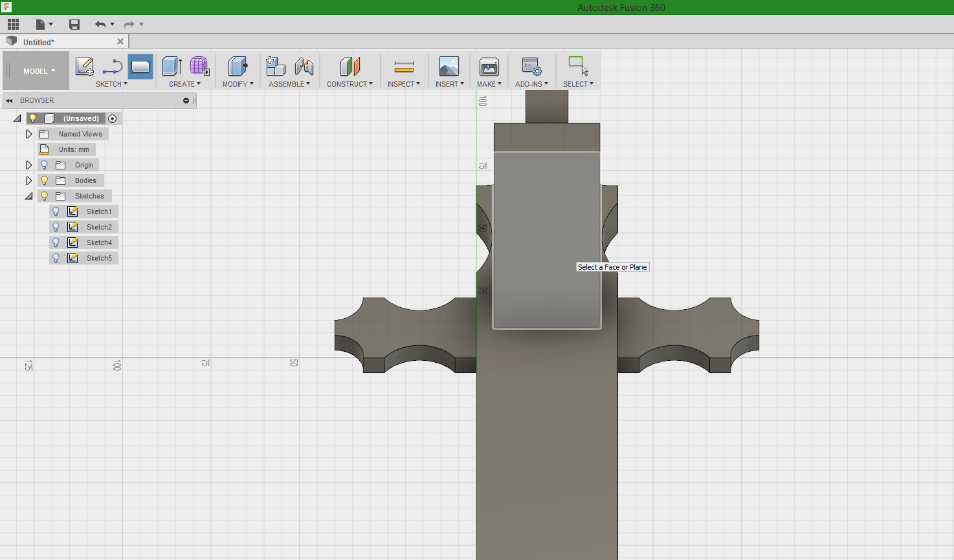Image resolution: width=954 pixels, height=560 pixels.
Task: Select the 3D Print make icon
Action: tap(489, 66)
